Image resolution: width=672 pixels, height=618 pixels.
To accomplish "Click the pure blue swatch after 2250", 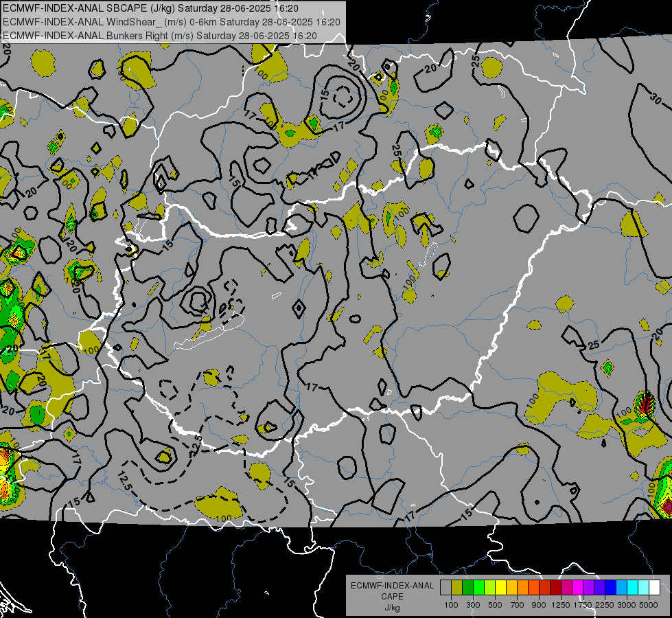I will coord(611,587).
